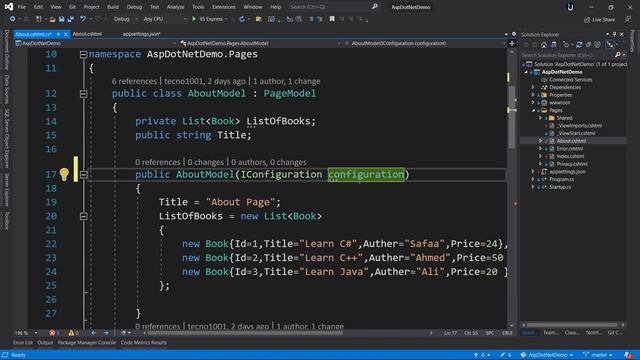
Task: Click the account badge icon in title bar
Action: click(x=570, y=7)
